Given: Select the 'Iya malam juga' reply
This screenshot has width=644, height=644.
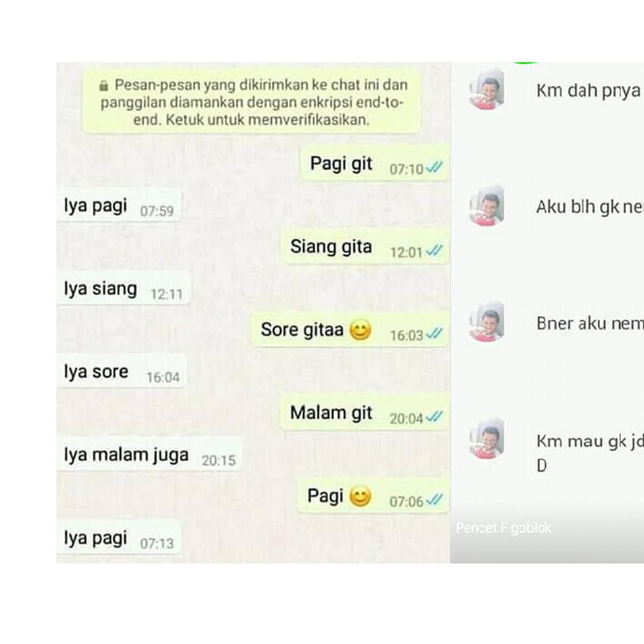Looking at the screenshot, I should 149,455.
